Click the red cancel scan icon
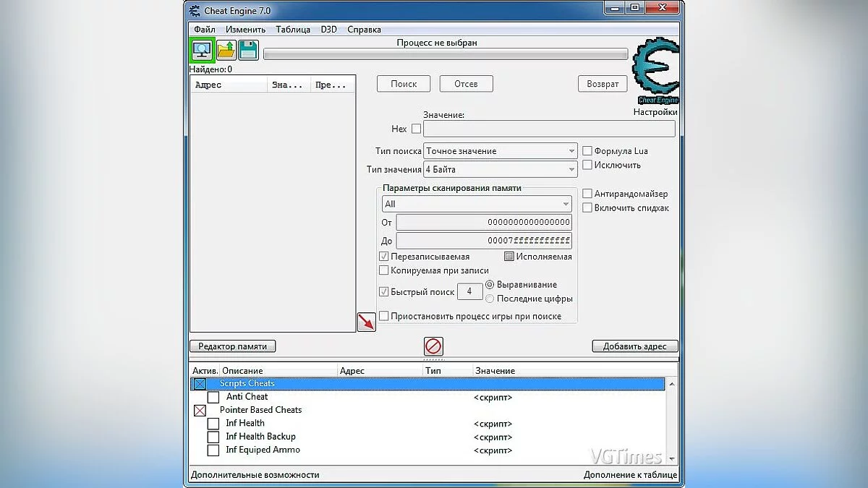 tap(433, 346)
